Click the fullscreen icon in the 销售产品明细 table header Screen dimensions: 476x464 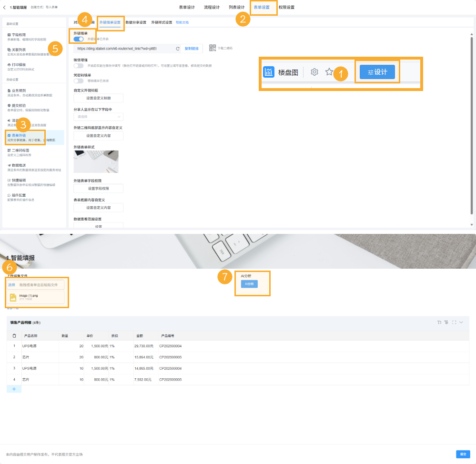[454, 323]
